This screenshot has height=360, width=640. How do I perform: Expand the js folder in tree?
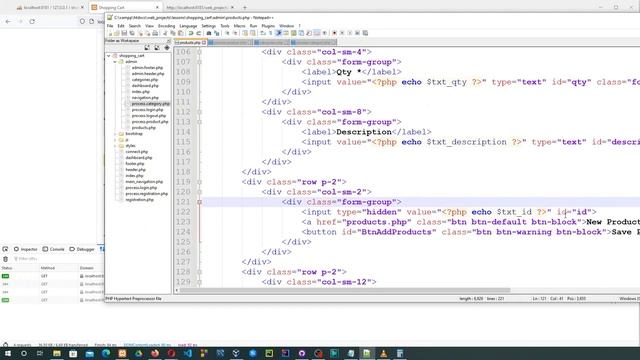[115, 140]
